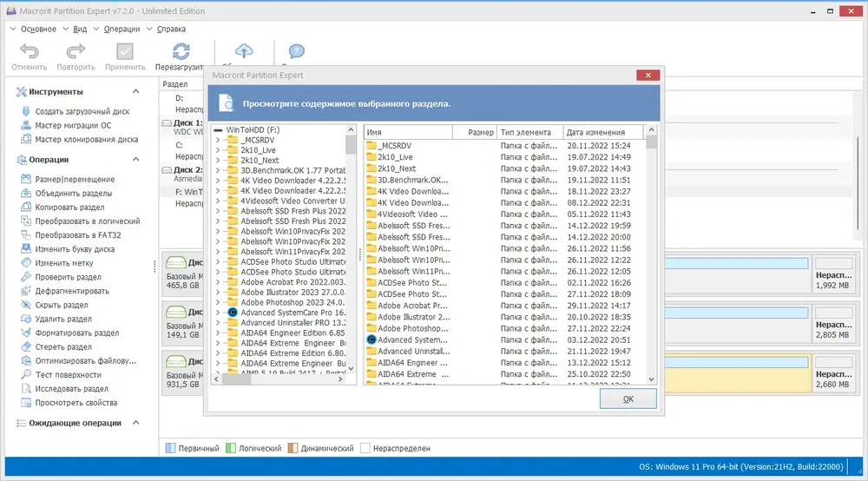
Task: Choose Просмотреть свойства operation
Action: (x=76, y=402)
